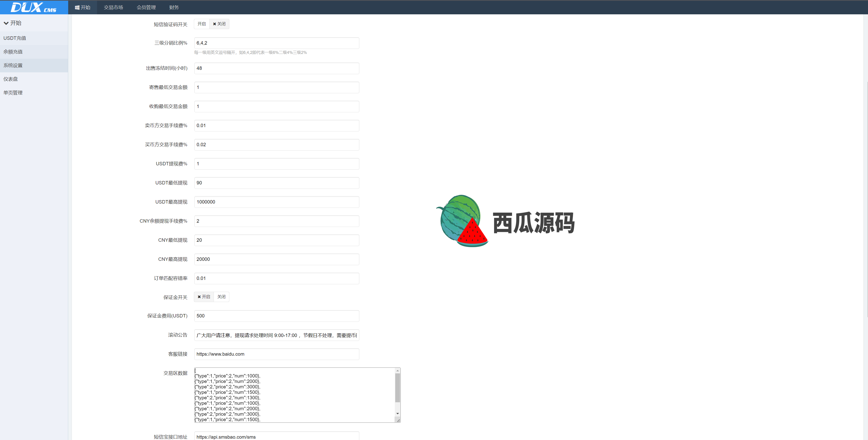Screen dimensions: 868x440
Task: Click the 三级分销比例% input field
Action: 277,43
